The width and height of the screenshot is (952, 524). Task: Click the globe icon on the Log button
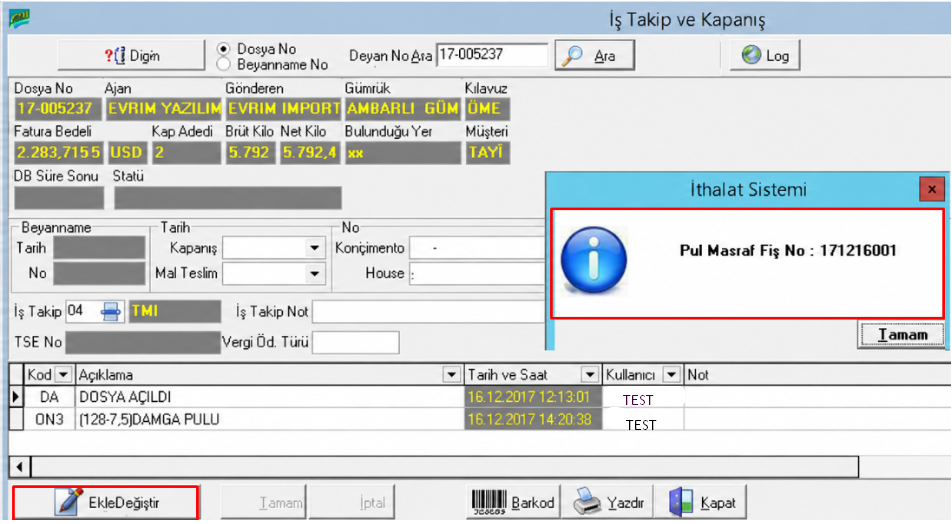(751, 55)
